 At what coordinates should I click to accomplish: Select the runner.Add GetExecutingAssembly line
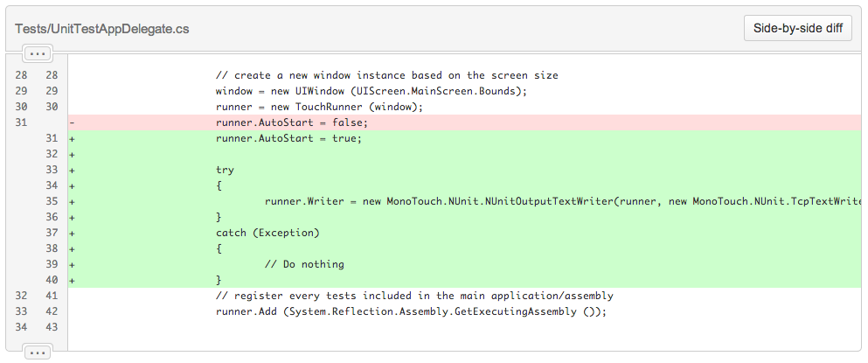(x=465, y=311)
